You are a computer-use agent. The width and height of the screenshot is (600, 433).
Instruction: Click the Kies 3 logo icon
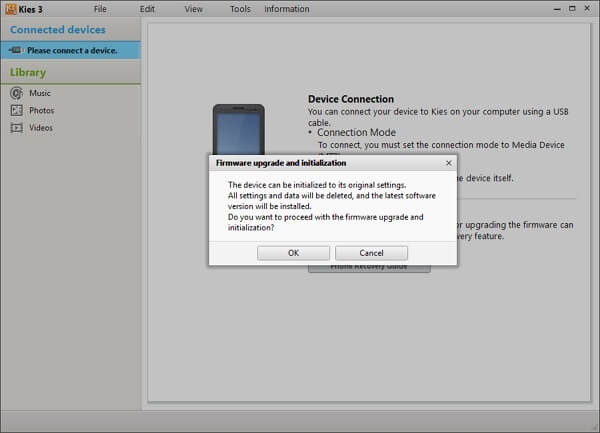[x=9, y=9]
